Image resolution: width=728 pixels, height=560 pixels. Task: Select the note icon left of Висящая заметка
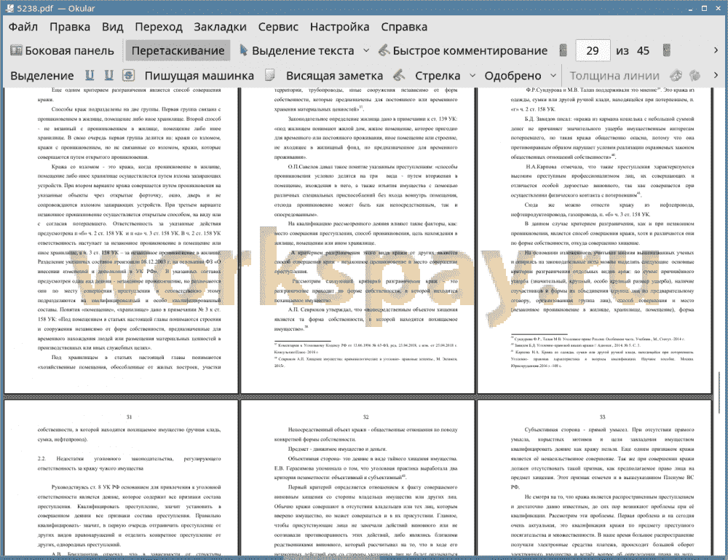tap(270, 75)
